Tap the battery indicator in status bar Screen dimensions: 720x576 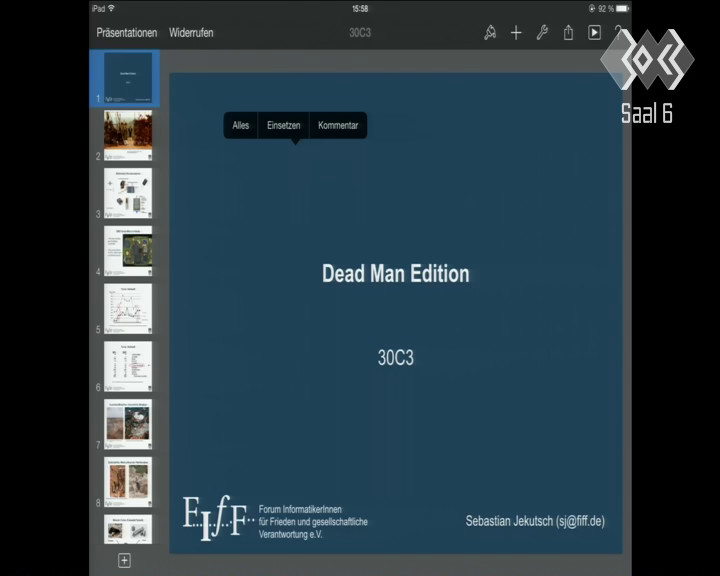pos(622,8)
